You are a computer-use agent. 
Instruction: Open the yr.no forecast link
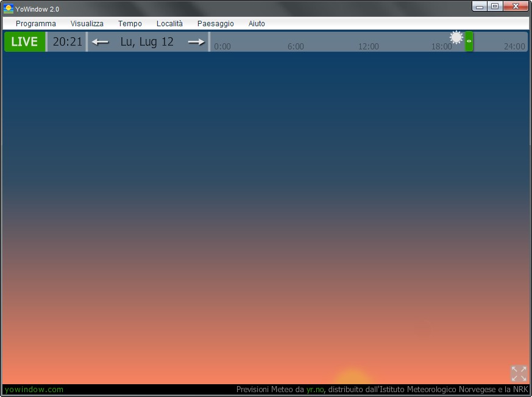315,390
